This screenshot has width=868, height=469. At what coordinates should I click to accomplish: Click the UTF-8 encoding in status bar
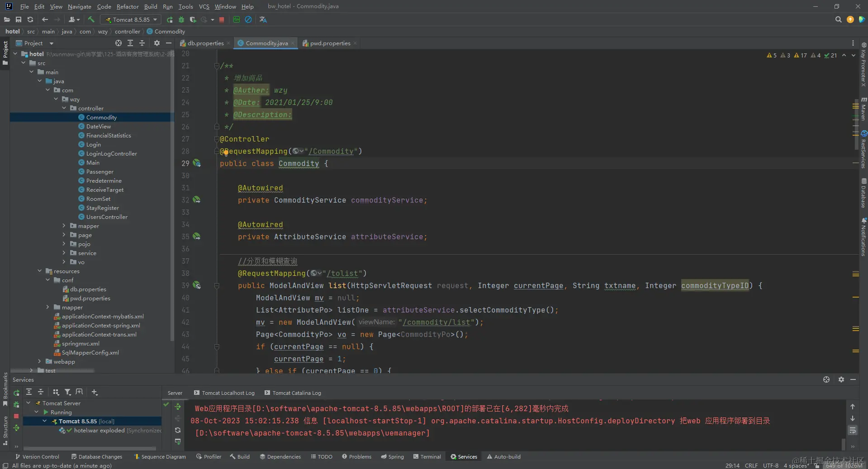coord(770,465)
